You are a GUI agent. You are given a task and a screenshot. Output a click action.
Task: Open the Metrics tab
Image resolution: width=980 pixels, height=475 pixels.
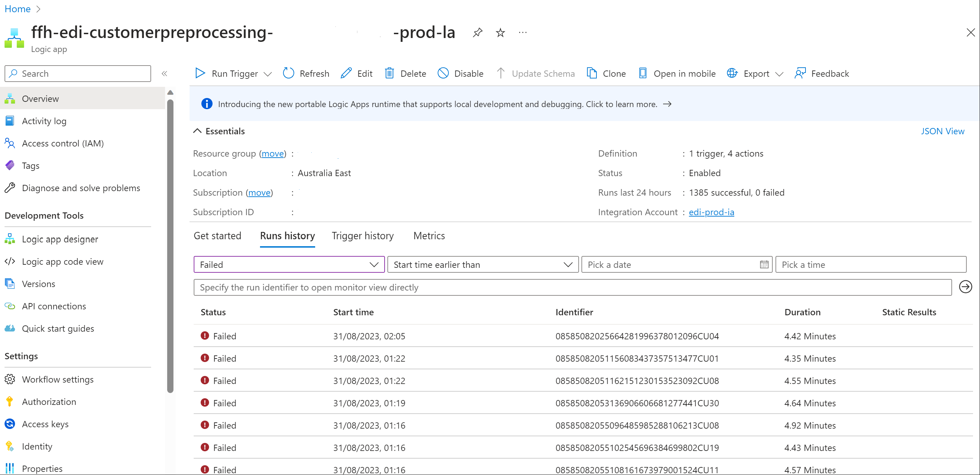[429, 236]
